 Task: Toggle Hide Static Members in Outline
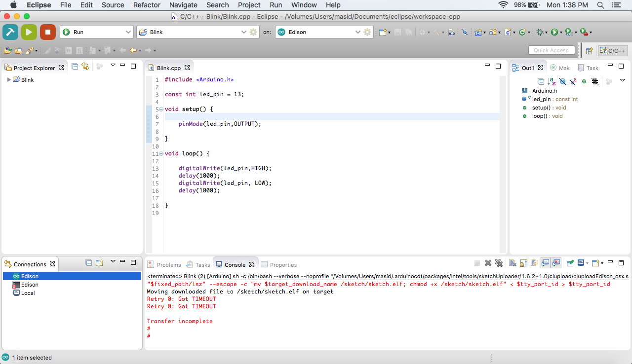[x=573, y=81]
